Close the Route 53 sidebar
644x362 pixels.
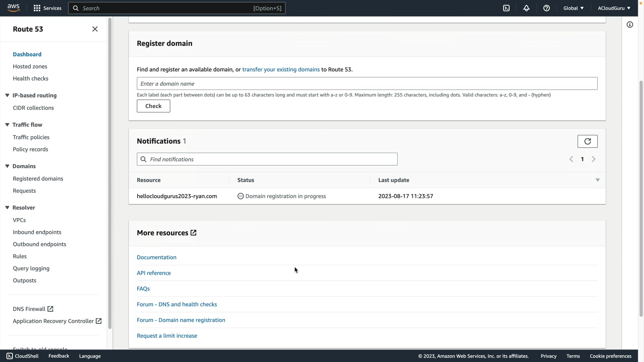pyautogui.click(x=95, y=29)
